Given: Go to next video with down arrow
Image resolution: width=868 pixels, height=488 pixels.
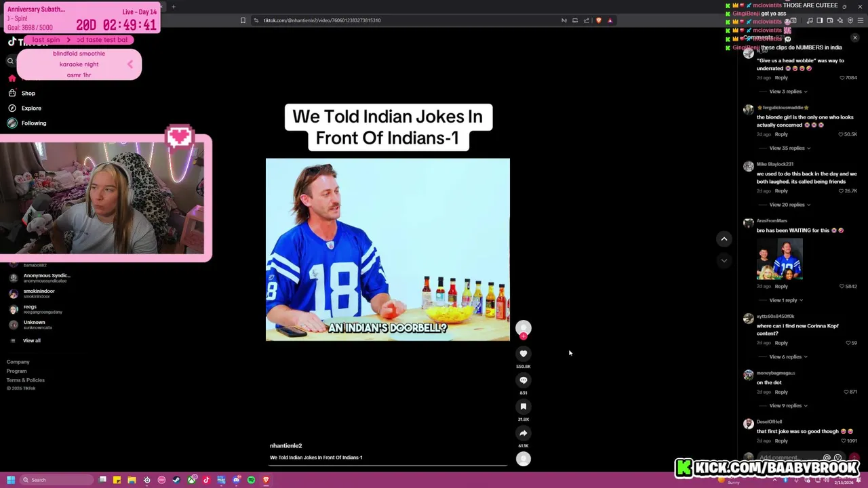Looking at the screenshot, I should (724, 260).
